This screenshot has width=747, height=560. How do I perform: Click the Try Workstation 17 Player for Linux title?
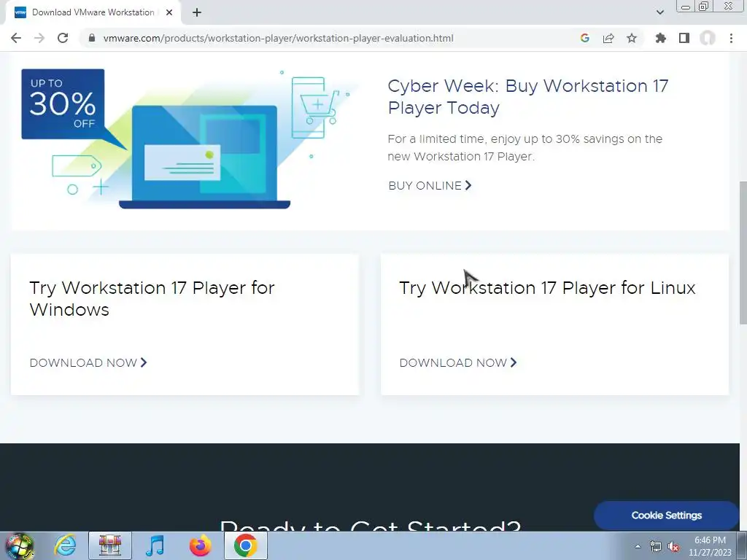(x=547, y=287)
